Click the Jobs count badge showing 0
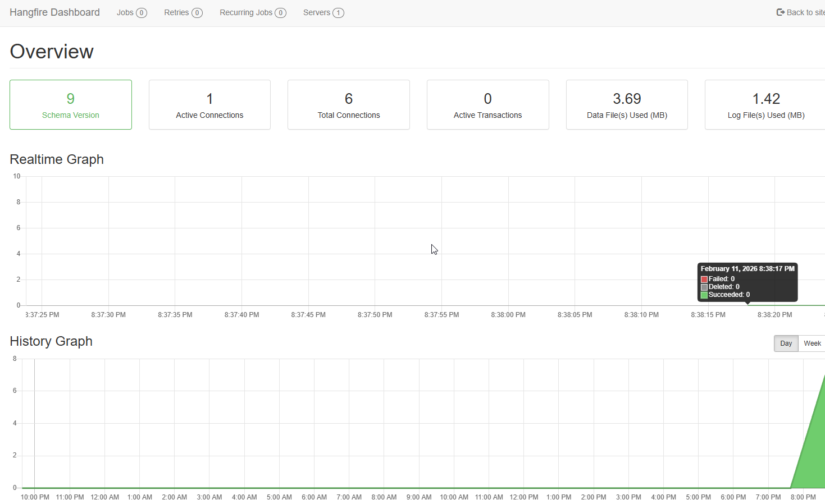The height and width of the screenshot is (504, 825). coord(141,12)
